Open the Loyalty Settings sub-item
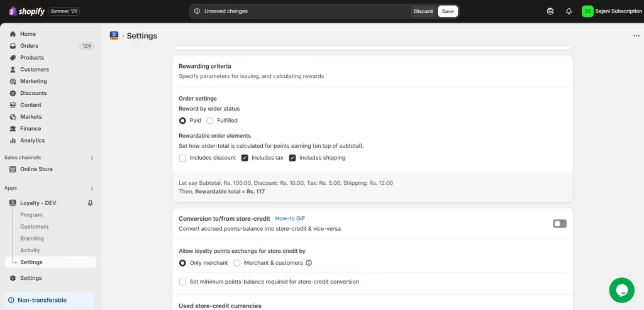Screen dimensions: 644x310 click(50, 262)
